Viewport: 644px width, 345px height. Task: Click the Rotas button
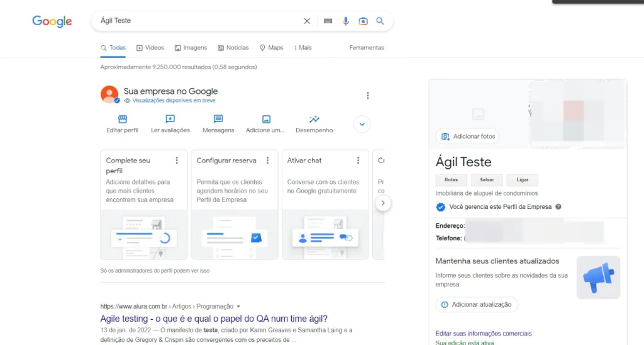point(451,179)
